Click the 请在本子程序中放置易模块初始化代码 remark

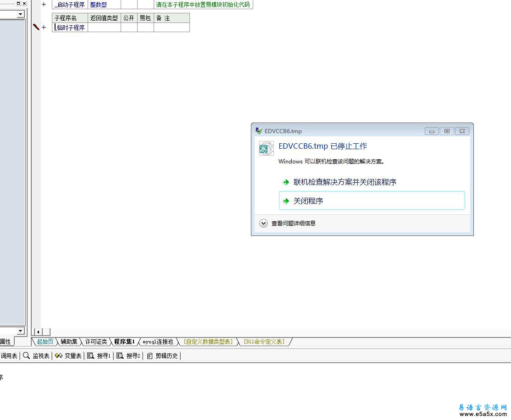(203, 5)
